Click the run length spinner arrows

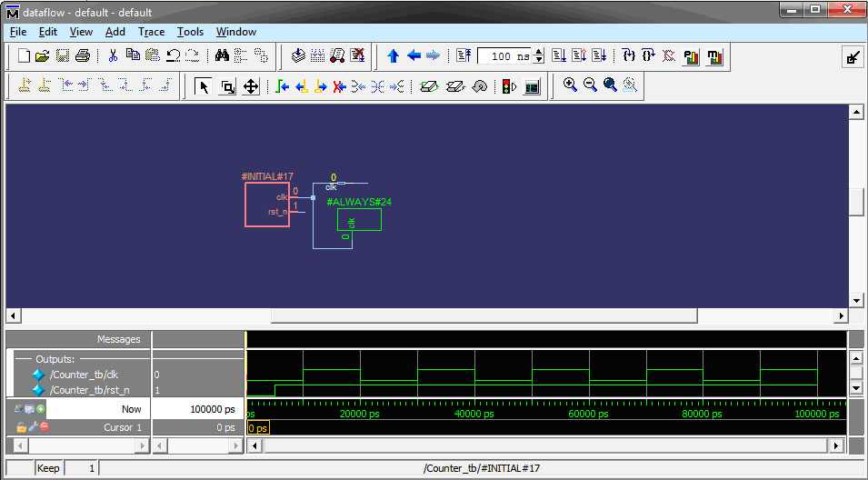539,56
